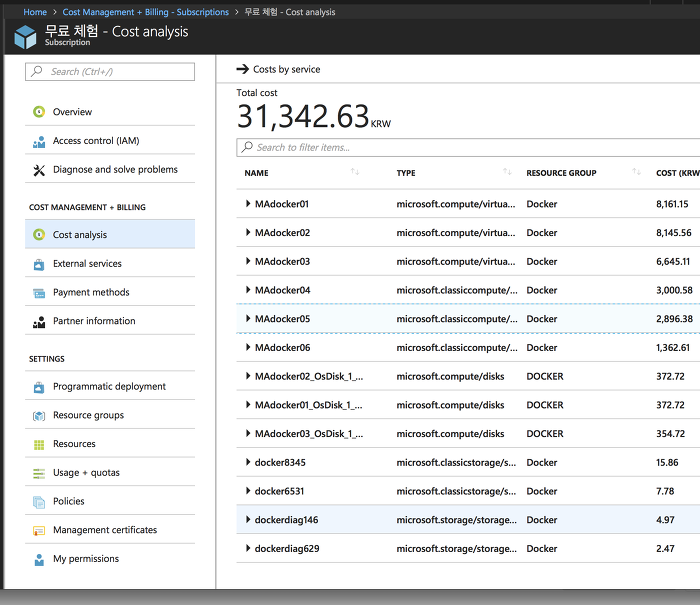Expand the docker8345 row

(x=248, y=462)
